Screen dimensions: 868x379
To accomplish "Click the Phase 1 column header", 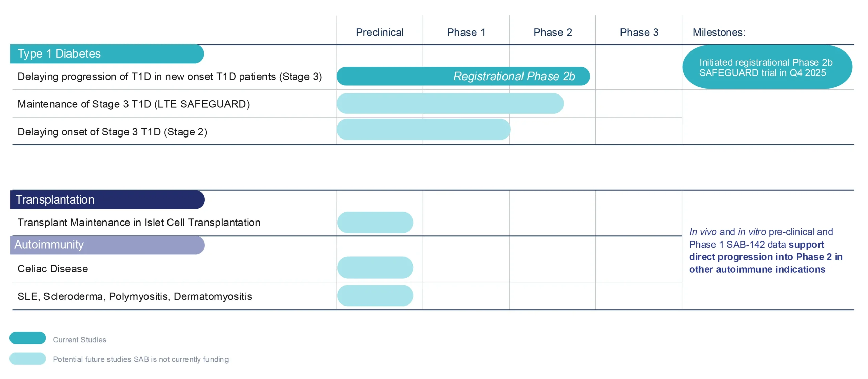I will [466, 33].
